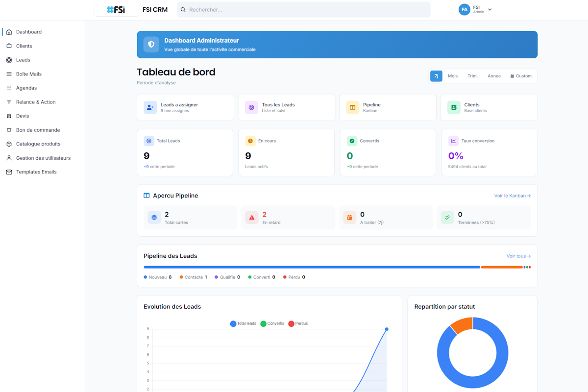Image resolution: width=588 pixels, height=392 pixels.
Task: Switch the analysis period to Mois
Action: (x=452, y=76)
